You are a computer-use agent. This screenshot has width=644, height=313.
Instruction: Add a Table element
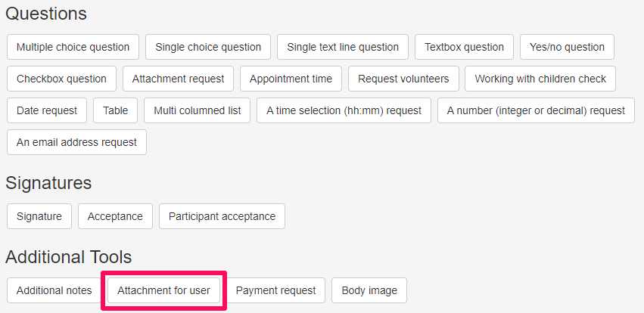[116, 110]
